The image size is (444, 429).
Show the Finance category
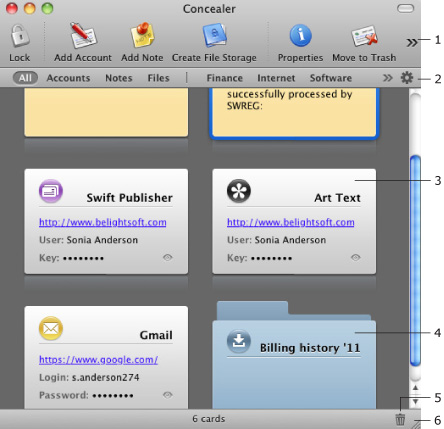coord(224,78)
